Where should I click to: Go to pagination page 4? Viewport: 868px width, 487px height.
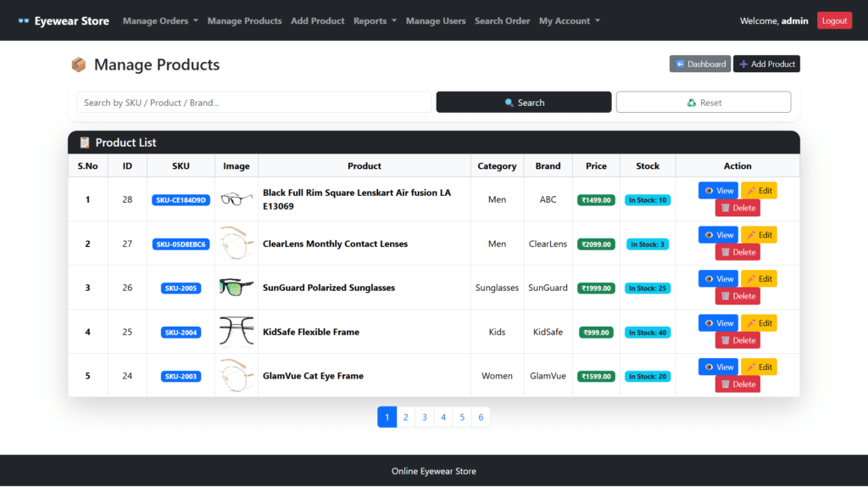[x=443, y=417]
